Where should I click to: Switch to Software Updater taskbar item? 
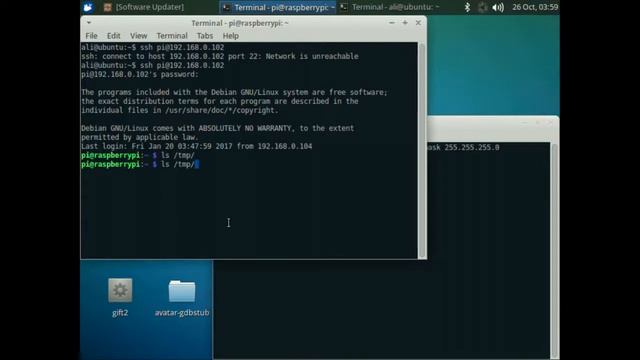144,7
